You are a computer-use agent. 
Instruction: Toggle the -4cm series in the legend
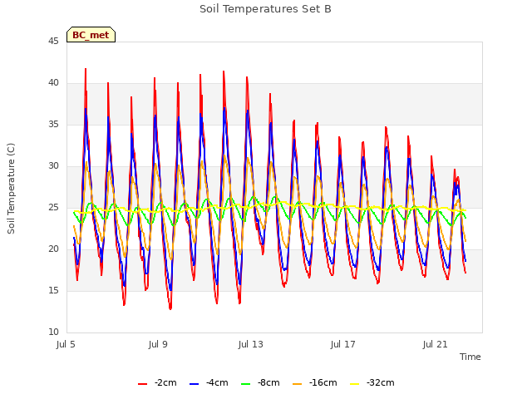(209, 383)
